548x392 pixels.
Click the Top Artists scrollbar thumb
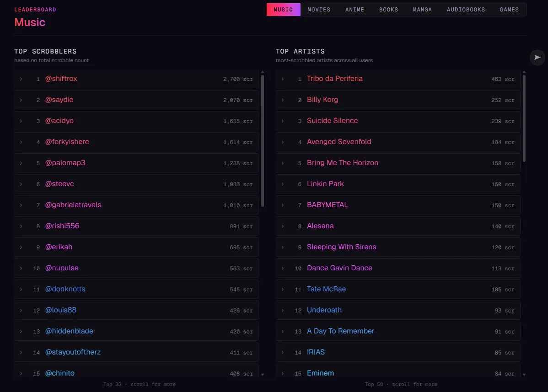tap(524, 118)
